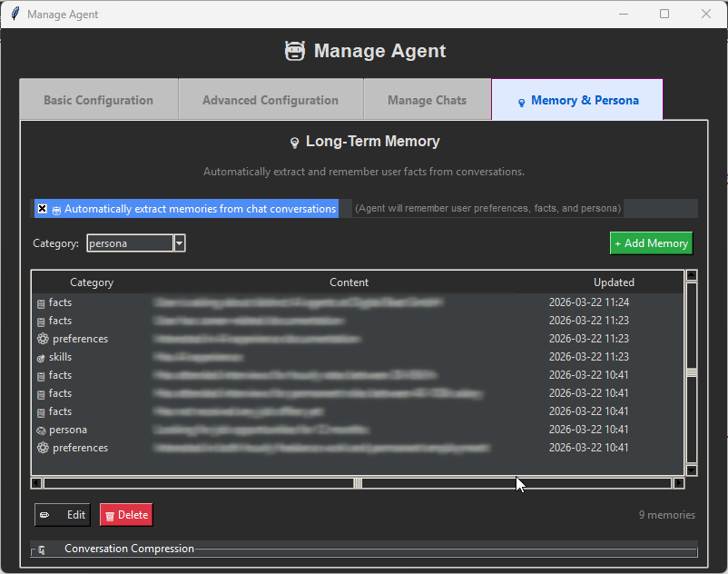Click the Category dropdown arrow

(x=178, y=242)
